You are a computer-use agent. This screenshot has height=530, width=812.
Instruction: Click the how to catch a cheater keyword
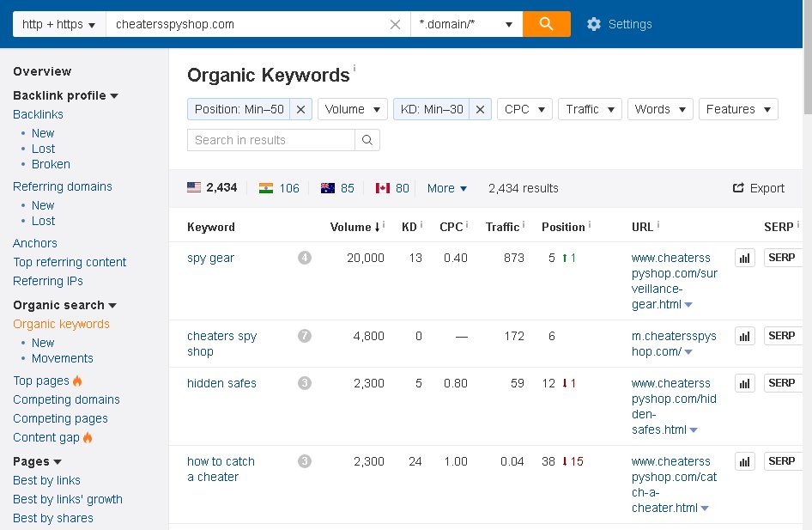click(221, 469)
